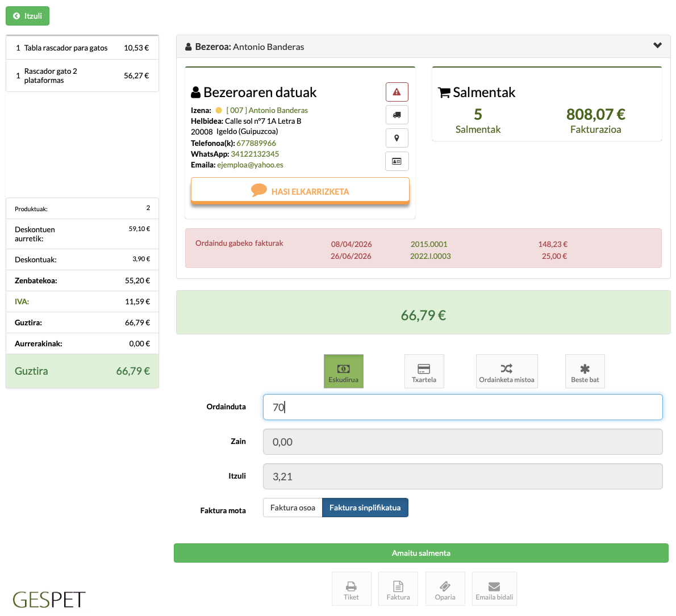The image size is (676, 616).
Task: Click the Faktura document icon
Action: click(398, 589)
